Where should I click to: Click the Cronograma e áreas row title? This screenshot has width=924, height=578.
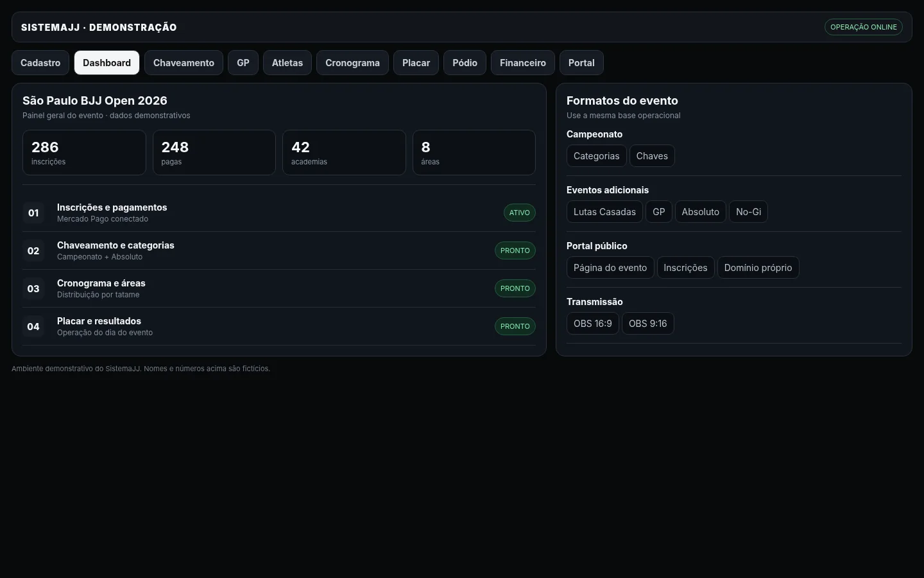coord(101,283)
